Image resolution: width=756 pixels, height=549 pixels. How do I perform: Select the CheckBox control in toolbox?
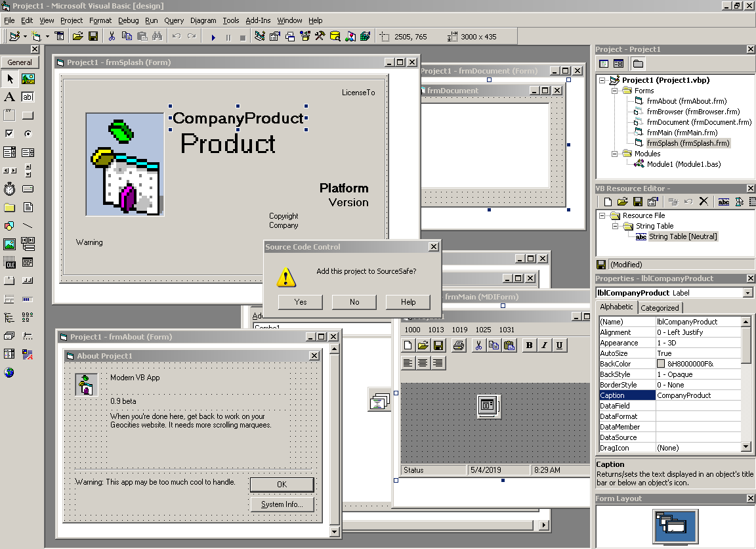pos(10,133)
